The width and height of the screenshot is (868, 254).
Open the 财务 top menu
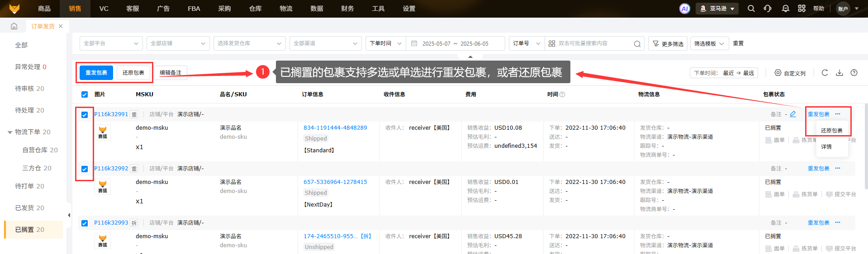coord(348,9)
